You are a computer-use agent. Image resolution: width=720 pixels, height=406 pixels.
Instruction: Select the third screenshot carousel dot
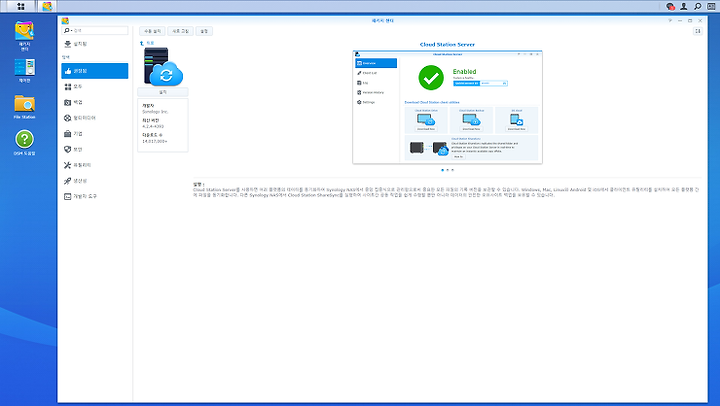[453, 170]
